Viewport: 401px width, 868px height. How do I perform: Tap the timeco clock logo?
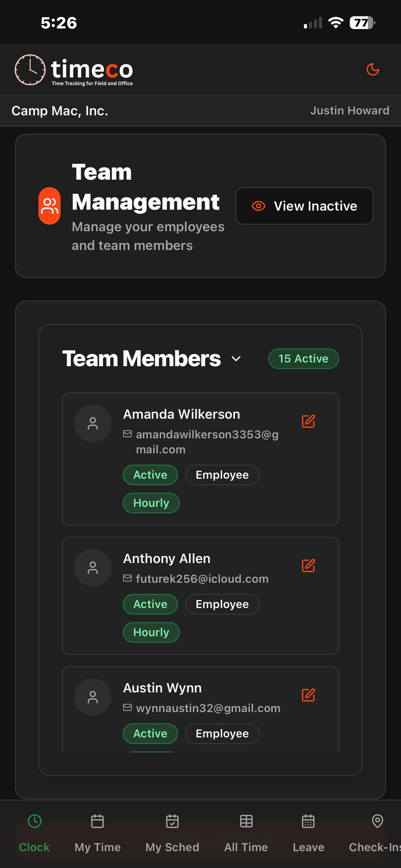point(30,70)
